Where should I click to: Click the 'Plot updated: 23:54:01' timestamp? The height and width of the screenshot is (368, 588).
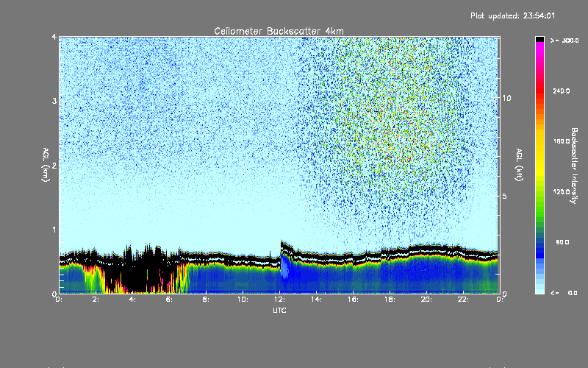pos(512,15)
